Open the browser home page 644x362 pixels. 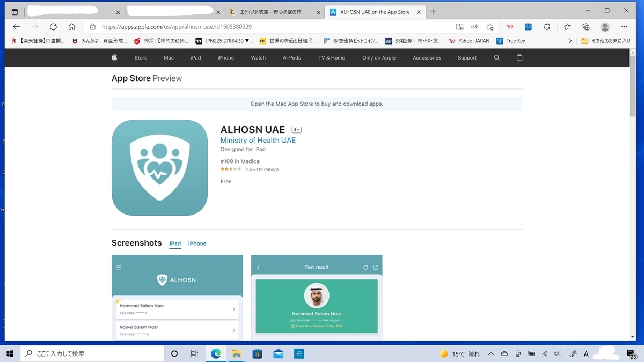pyautogui.click(x=71, y=27)
